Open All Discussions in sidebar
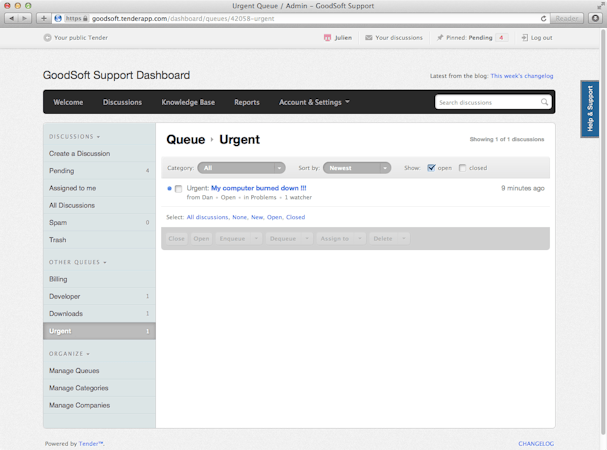This screenshot has height=450, width=607. point(99,205)
